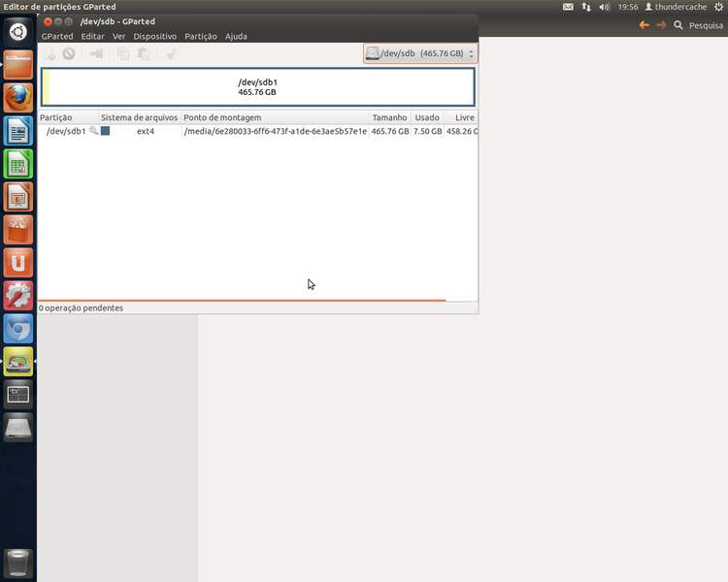The height and width of the screenshot is (582, 728).
Task: Open the Partição menu
Action: (x=201, y=36)
